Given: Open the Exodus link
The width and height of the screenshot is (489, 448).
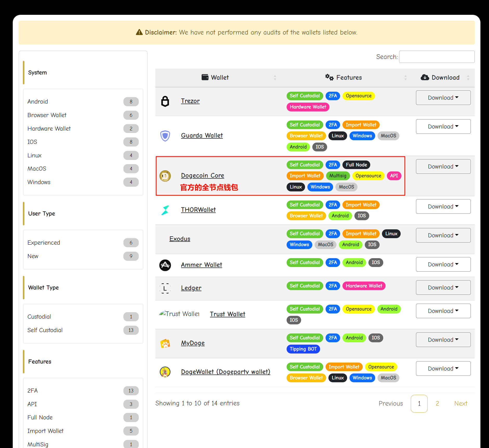Looking at the screenshot, I should click(180, 239).
